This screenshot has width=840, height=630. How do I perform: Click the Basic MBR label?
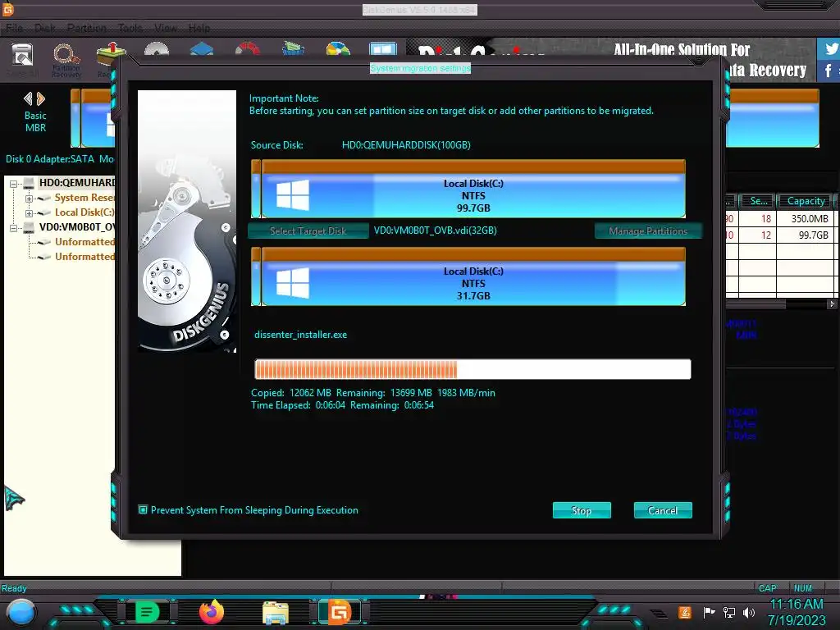pyautogui.click(x=35, y=121)
